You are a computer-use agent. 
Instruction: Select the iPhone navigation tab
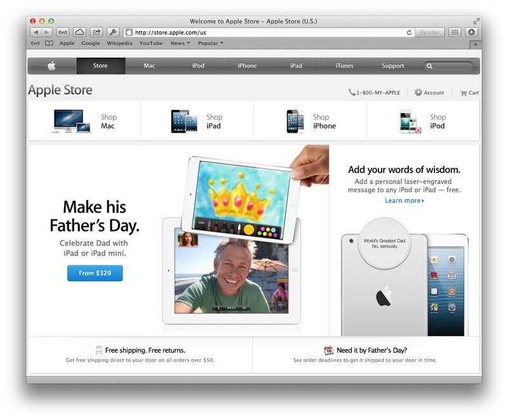248,66
